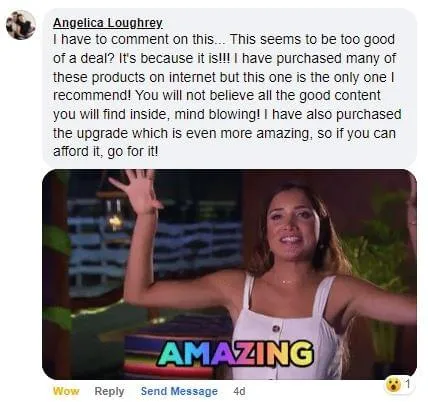
Task: Click the dark button on white top
Action: (x=276, y=329)
